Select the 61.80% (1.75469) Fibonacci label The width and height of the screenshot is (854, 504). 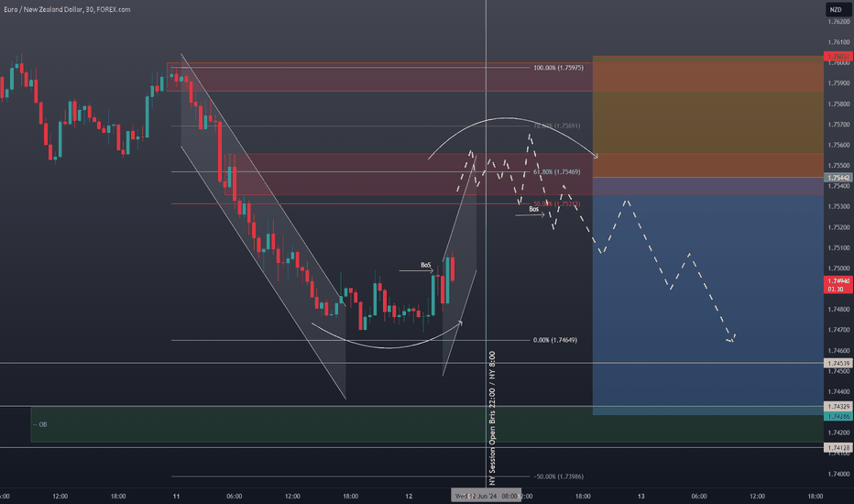click(x=556, y=171)
